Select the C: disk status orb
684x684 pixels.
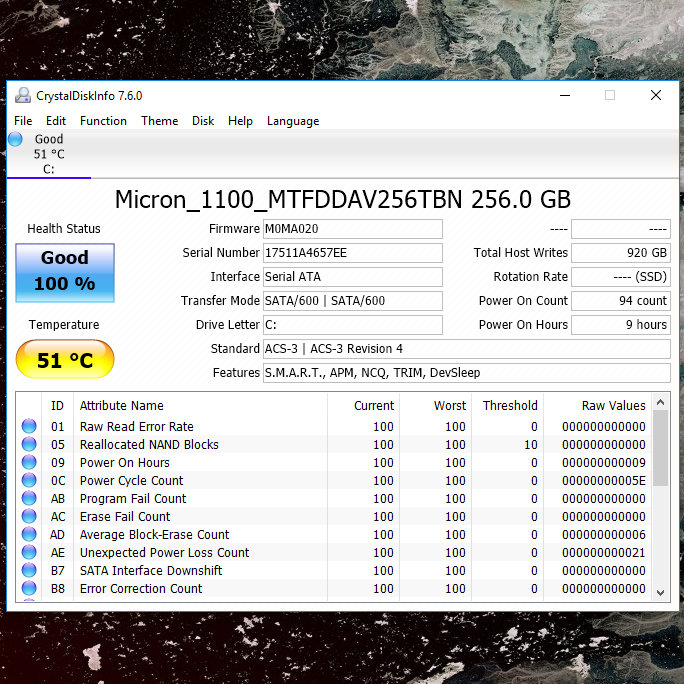click(x=15, y=140)
